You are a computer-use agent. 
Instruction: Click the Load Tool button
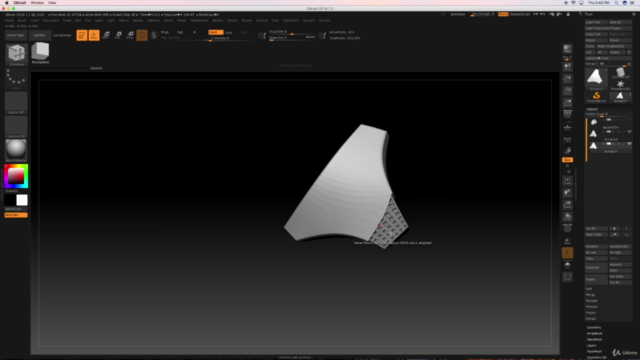pos(596,22)
